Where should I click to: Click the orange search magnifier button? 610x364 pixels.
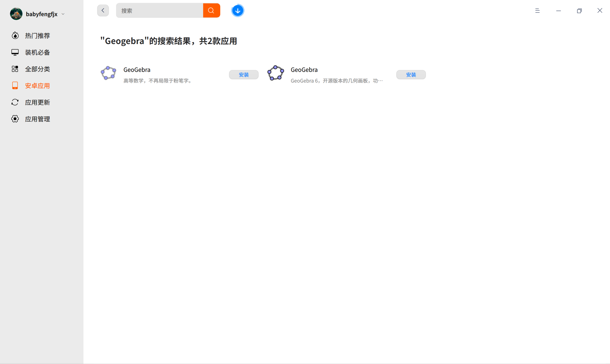[x=211, y=10]
